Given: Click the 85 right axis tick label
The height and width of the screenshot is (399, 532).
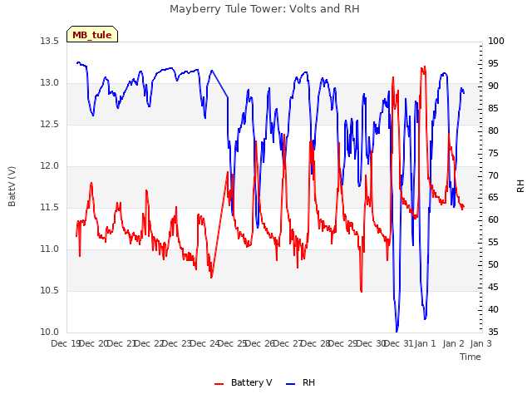Looking at the screenshot, I should click(x=493, y=108).
